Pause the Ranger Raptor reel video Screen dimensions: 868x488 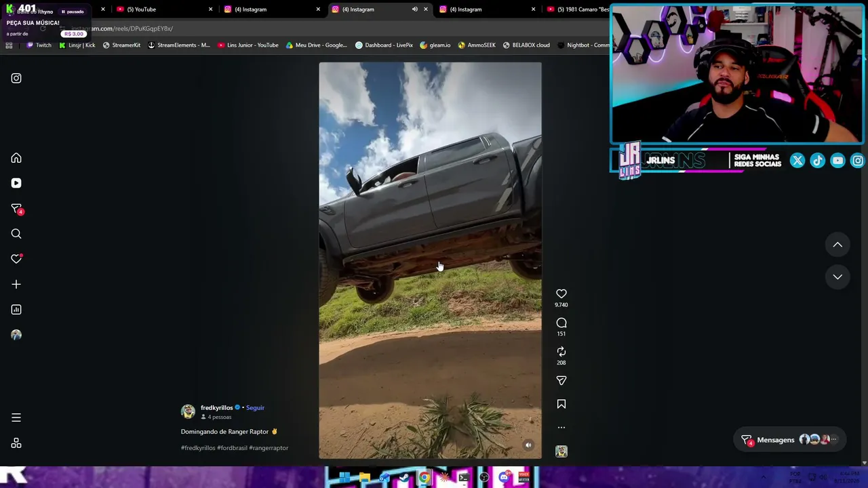click(430, 260)
